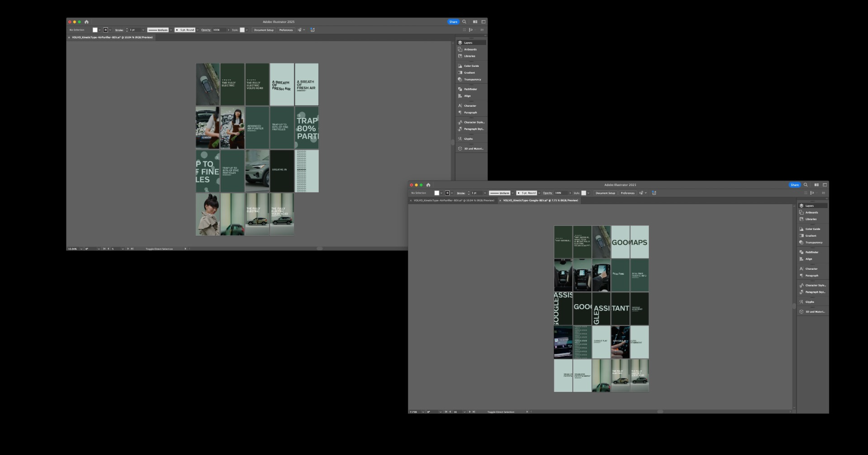Click Stroke swatch in AirPurifier control bar

point(106,30)
